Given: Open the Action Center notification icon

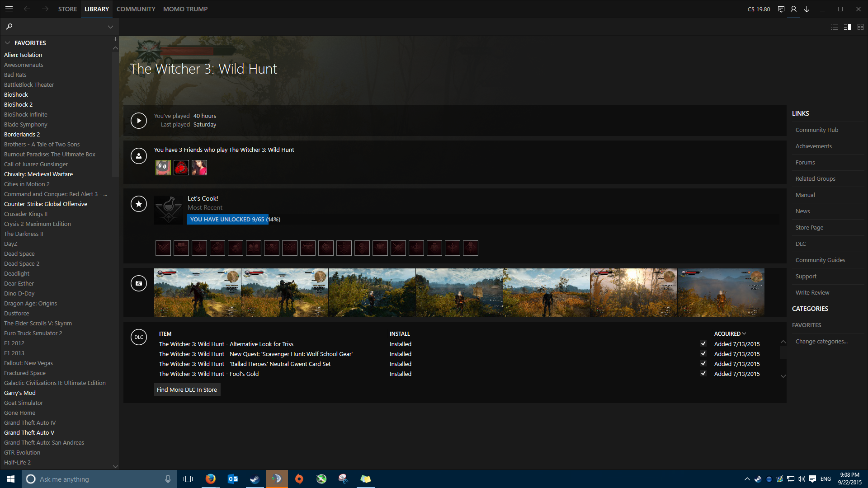Looking at the screenshot, I should [812, 479].
